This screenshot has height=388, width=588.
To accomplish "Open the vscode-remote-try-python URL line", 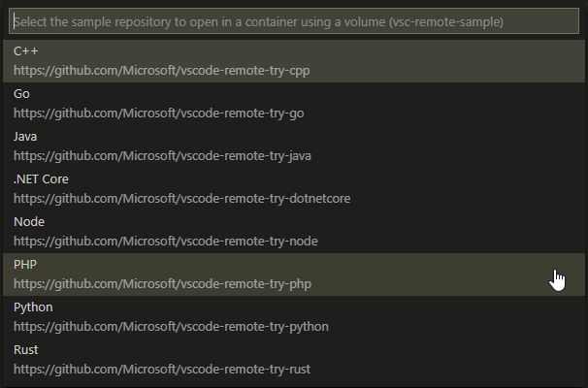I will (172, 327).
